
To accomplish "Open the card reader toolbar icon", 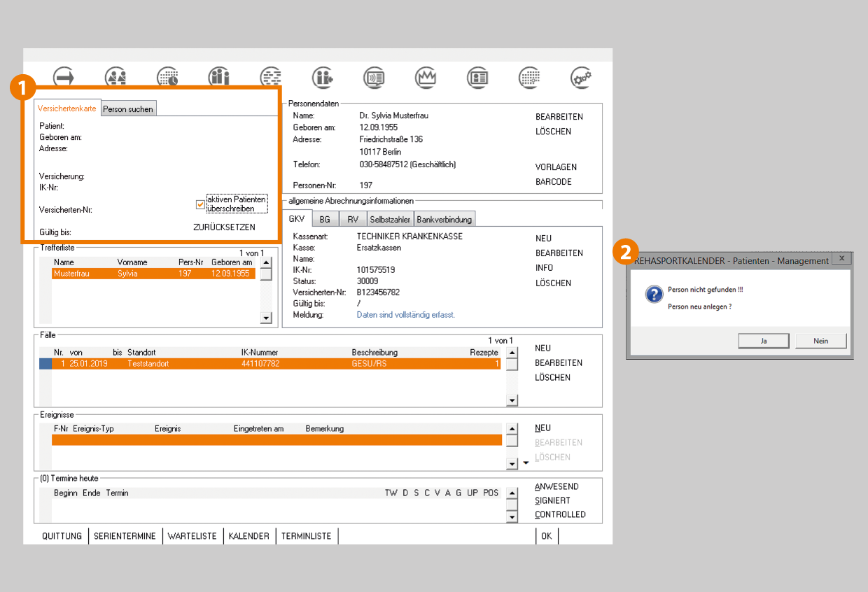I will click(374, 77).
